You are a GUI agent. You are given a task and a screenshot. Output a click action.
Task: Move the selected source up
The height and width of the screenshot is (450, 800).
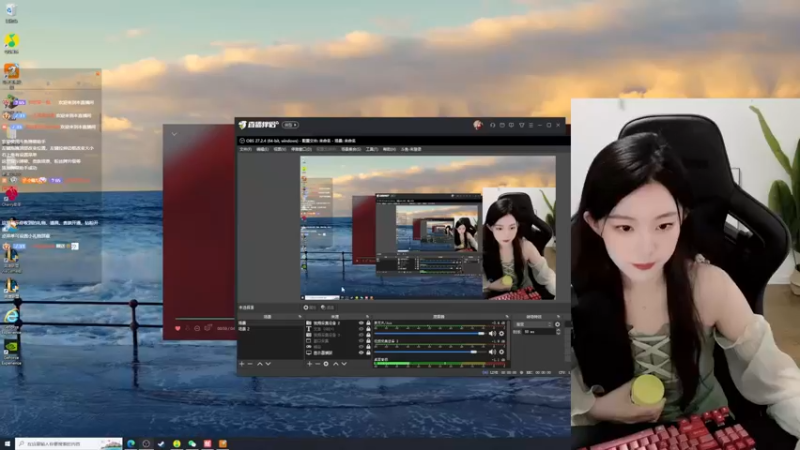335,364
